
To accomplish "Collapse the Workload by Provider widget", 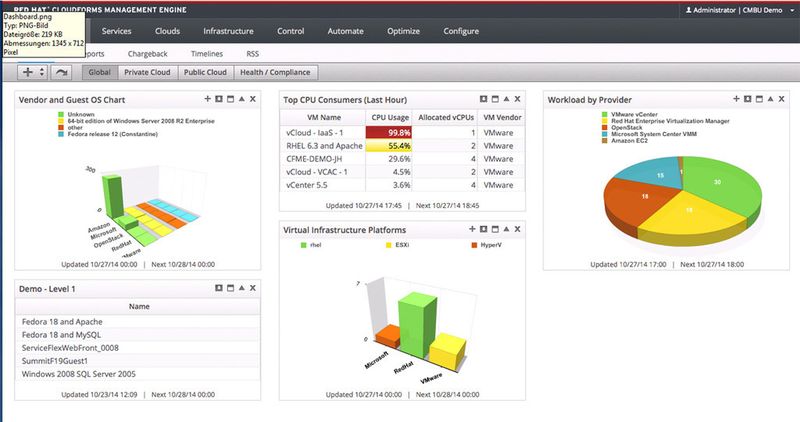I will click(770, 99).
